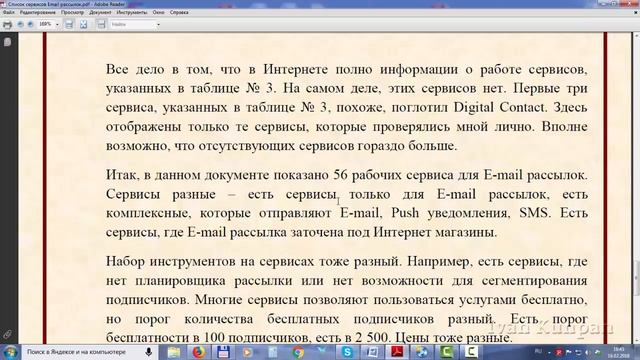
Task: Open File Explorer from the taskbar
Action: (174, 352)
